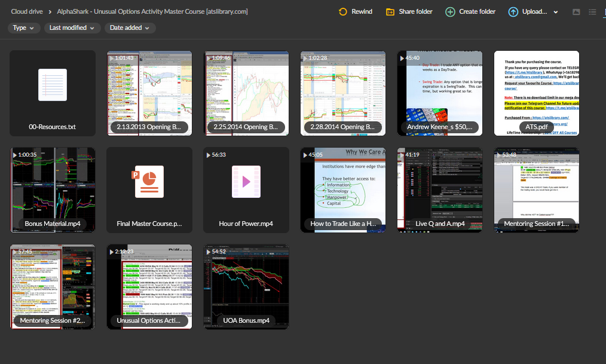Open the 2.13.2013 Opening B... video thumbnail
The image size is (606, 364).
click(149, 93)
